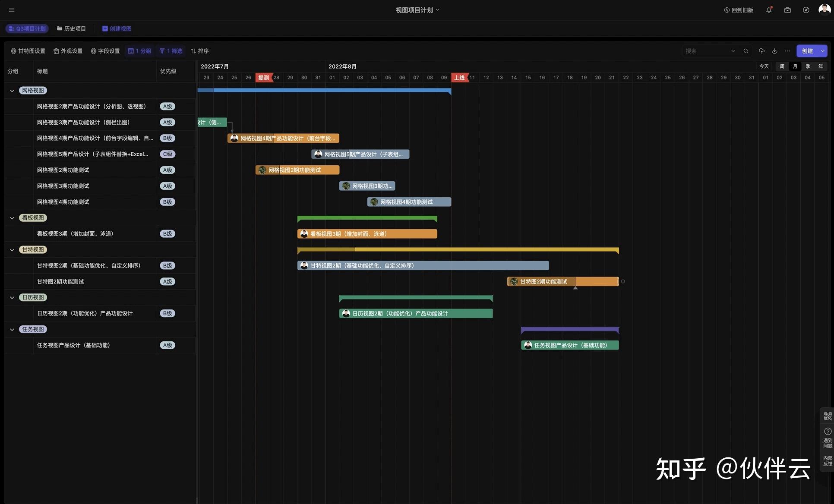Switch timeline scale to 年 (year)

[821, 66]
